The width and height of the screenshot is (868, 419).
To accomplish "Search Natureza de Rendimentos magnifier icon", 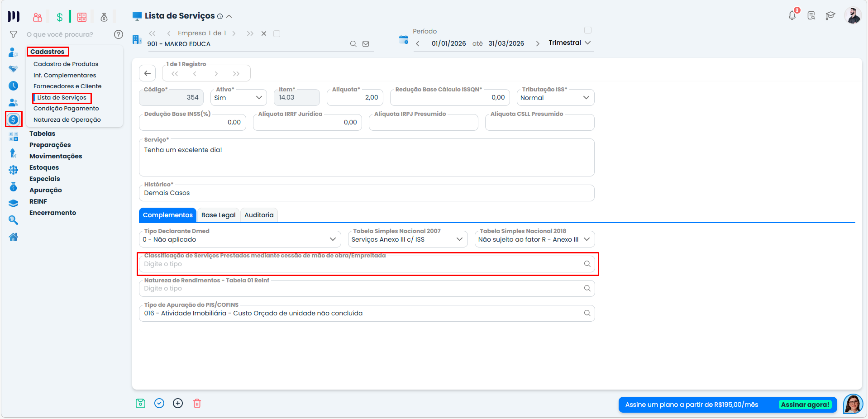I will point(587,288).
